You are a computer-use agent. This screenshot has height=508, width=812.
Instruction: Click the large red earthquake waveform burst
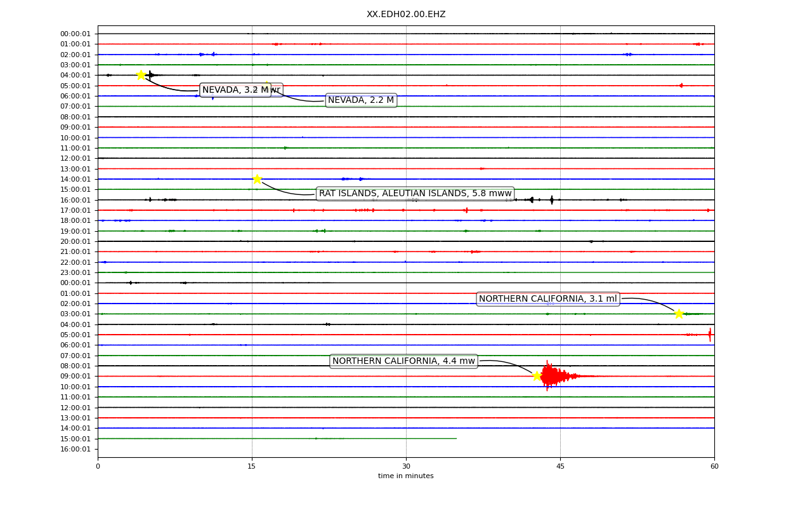click(557, 376)
